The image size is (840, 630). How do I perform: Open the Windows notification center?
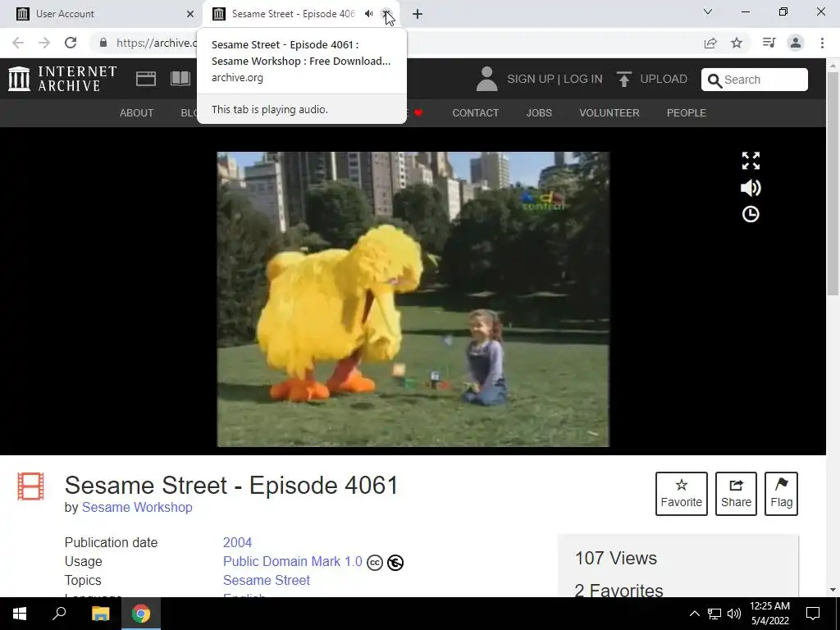813,614
